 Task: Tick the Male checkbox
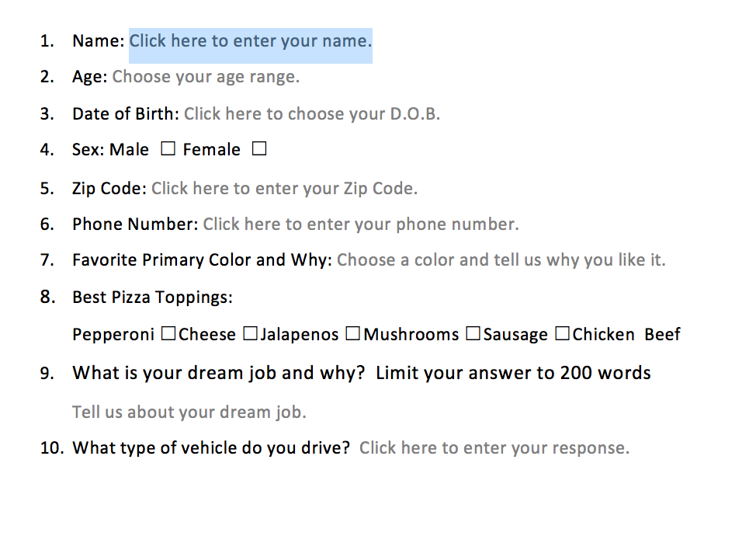click(x=168, y=148)
